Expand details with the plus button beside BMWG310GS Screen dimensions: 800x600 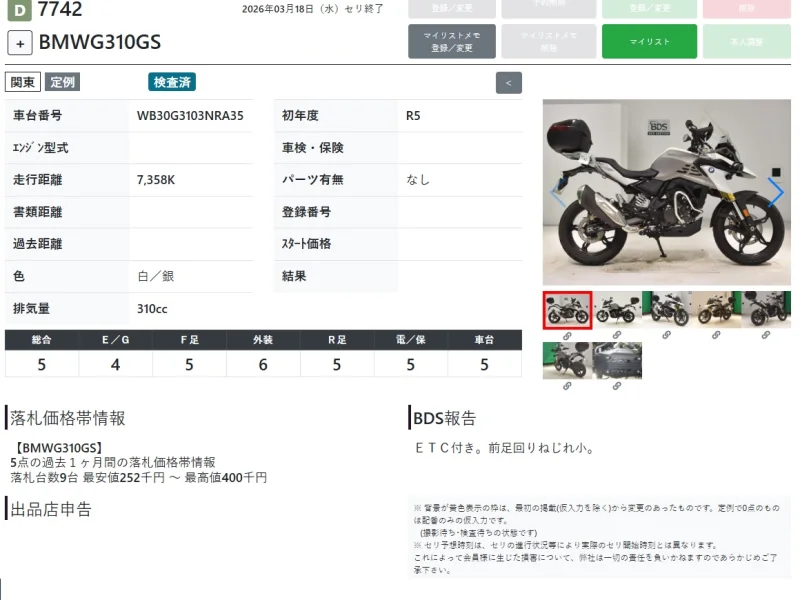coord(20,43)
